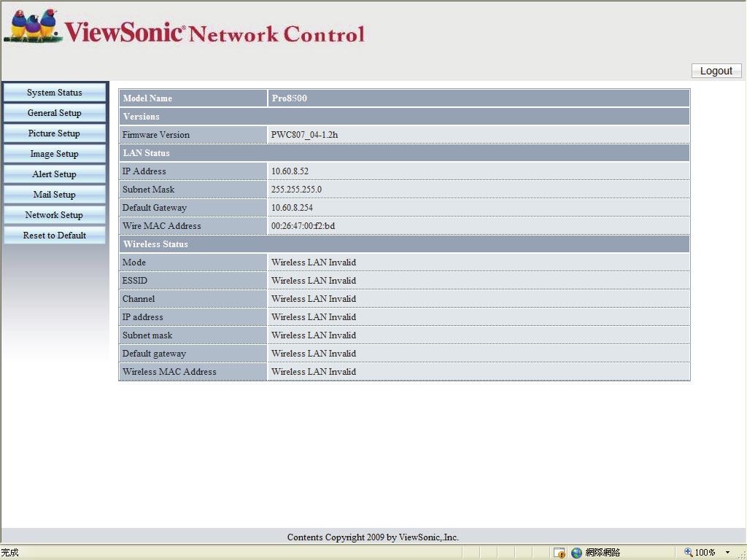Image resolution: width=747 pixels, height=560 pixels.
Task: Click the internet zone globe icon
Action: tap(576, 553)
